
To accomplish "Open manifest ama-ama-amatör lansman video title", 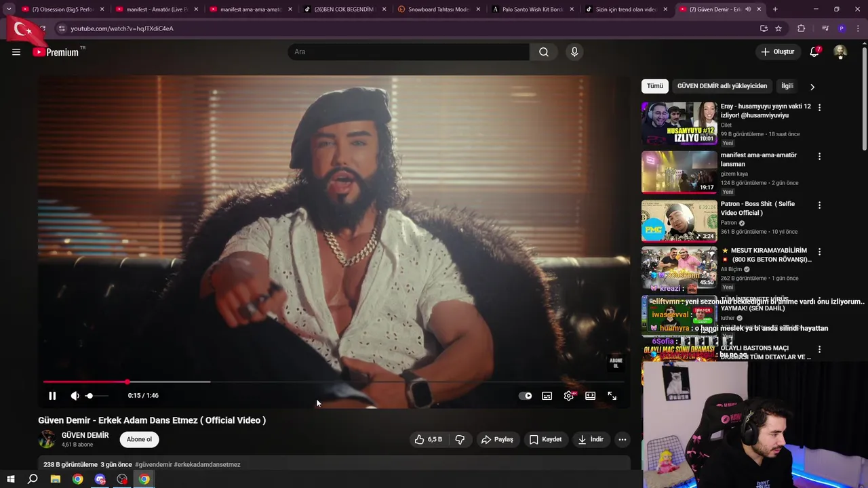I will click(759, 159).
